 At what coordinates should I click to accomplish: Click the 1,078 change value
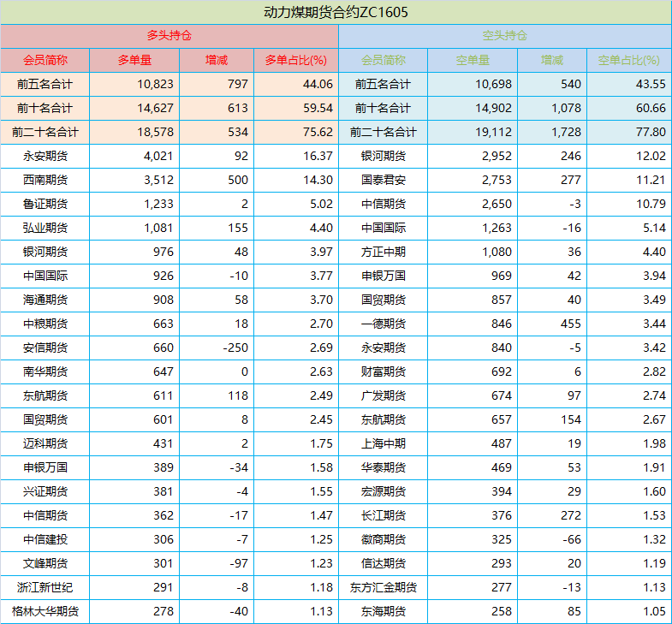pos(566,108)
